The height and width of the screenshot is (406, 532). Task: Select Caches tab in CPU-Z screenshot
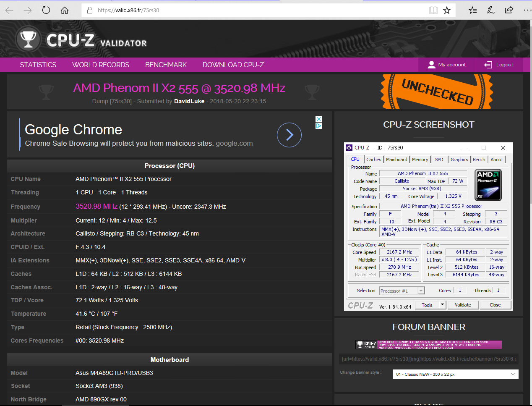[373, 160]
